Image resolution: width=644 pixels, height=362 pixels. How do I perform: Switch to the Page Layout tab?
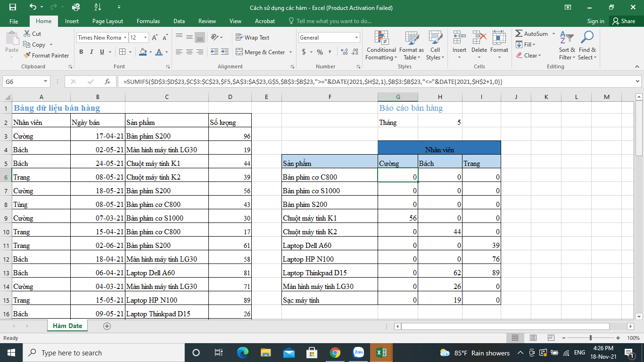click(107, 21)
